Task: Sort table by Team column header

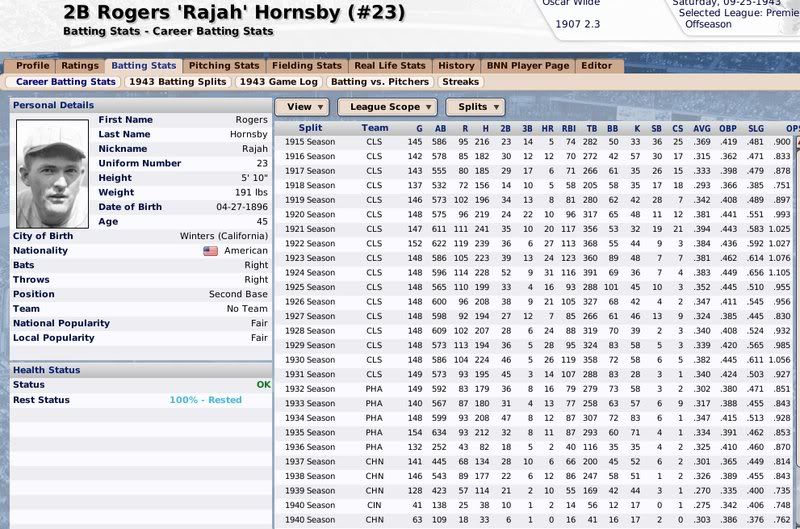Action: tap(375, 128)
